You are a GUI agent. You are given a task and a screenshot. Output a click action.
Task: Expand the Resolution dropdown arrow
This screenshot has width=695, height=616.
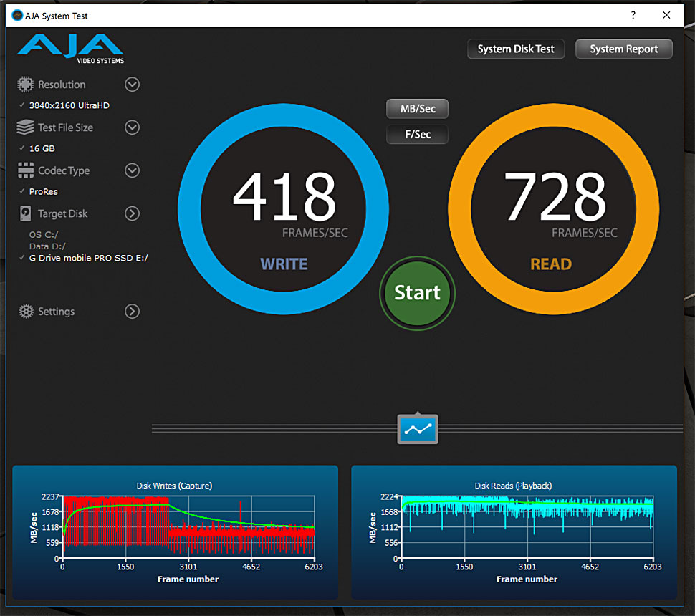[132, 85]
